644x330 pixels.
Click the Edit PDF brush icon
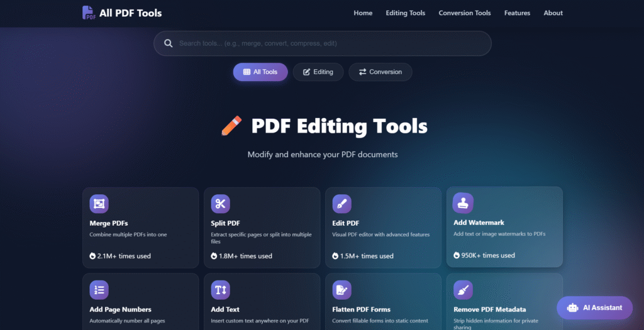[x=341, y=204]
